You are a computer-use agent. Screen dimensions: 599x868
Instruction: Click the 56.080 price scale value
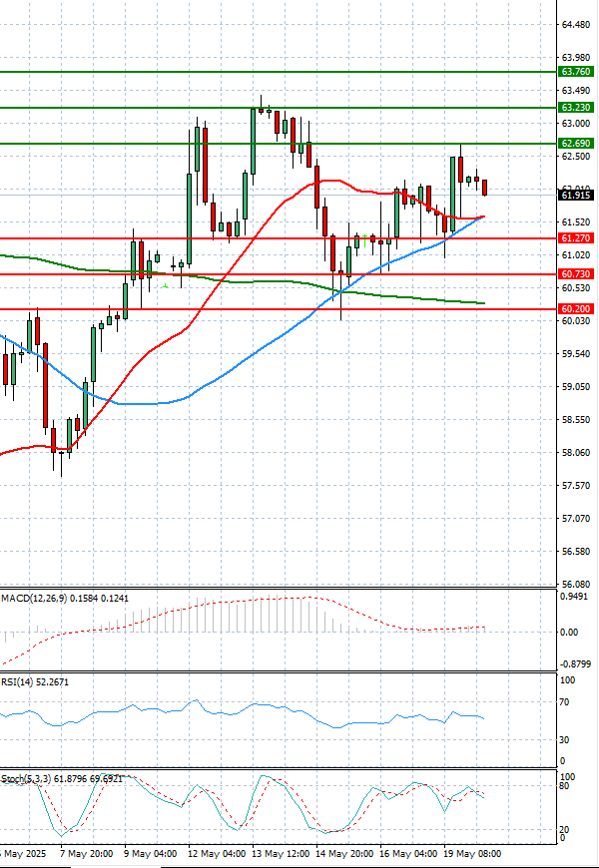[x=575, y=585]
